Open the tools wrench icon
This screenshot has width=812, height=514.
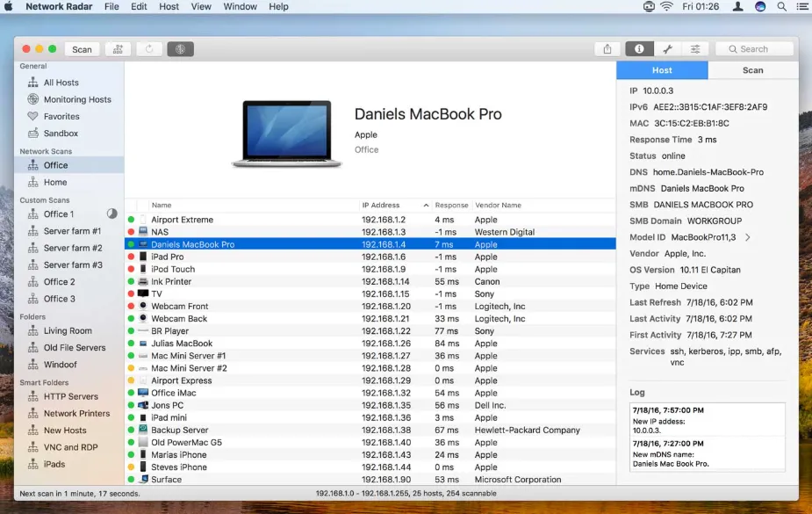point(667,49)
